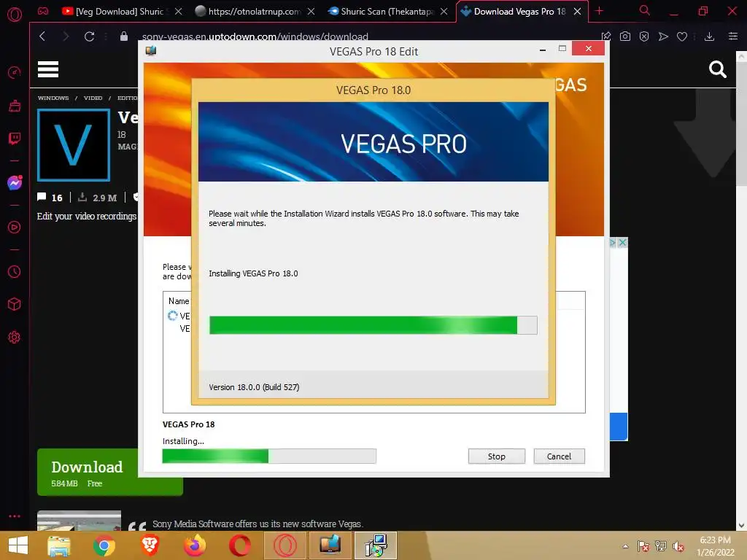747x560 pixels.
Task: Open the Easy Setup sliders icon
Action: coord(733,36)
